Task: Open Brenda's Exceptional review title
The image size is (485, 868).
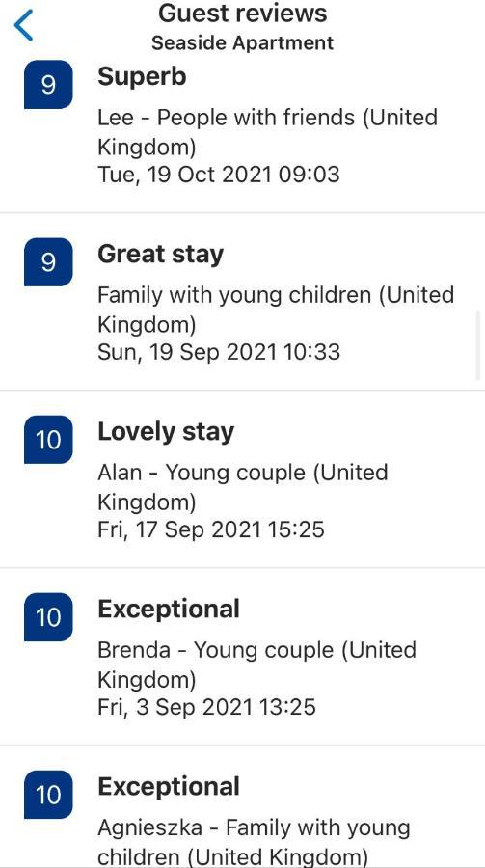Action: [169, 610]
